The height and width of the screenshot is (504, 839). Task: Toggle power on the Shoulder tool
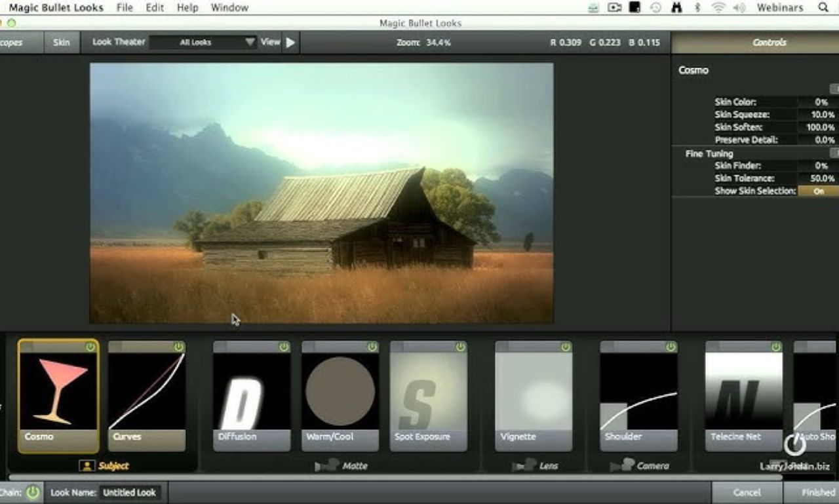[x=671, y=347]
